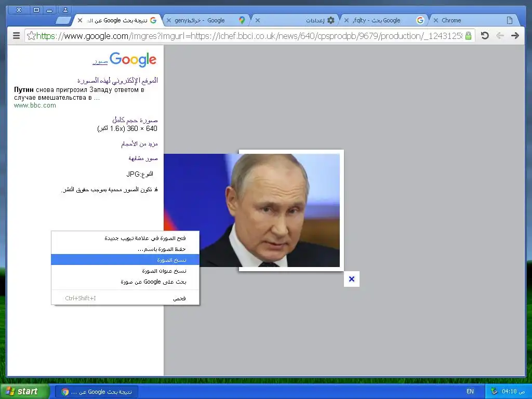Open 'صورة حجم كامل' full size link
Screen dimensions: 532x399
pos(135,120)
